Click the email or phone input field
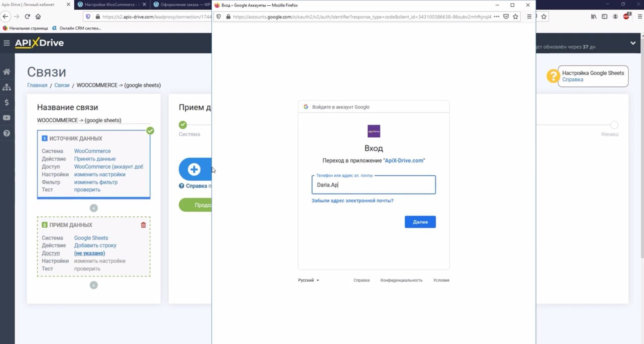This screenshot has width=644, height=344. 373,185
